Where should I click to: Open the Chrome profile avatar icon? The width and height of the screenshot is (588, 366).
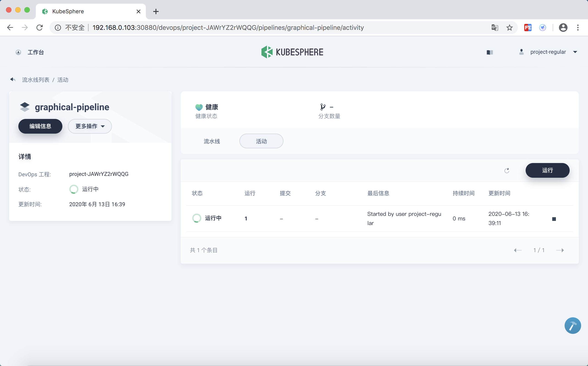tap(563, 28)
